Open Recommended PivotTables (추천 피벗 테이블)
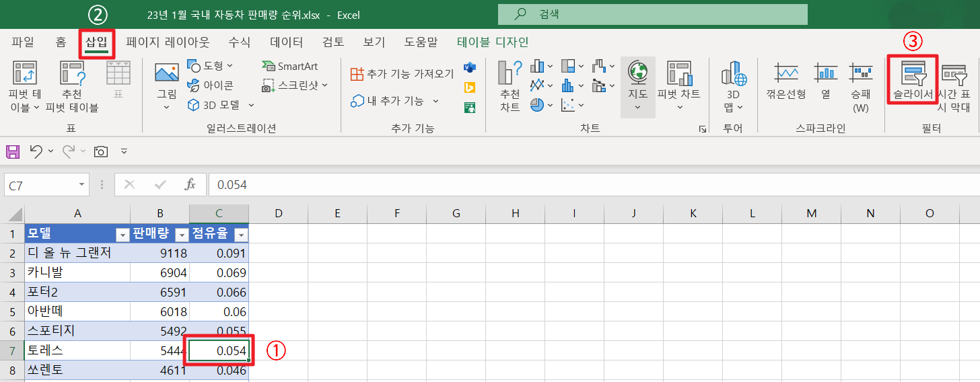980x382 pixels. [x=71, y=86]
